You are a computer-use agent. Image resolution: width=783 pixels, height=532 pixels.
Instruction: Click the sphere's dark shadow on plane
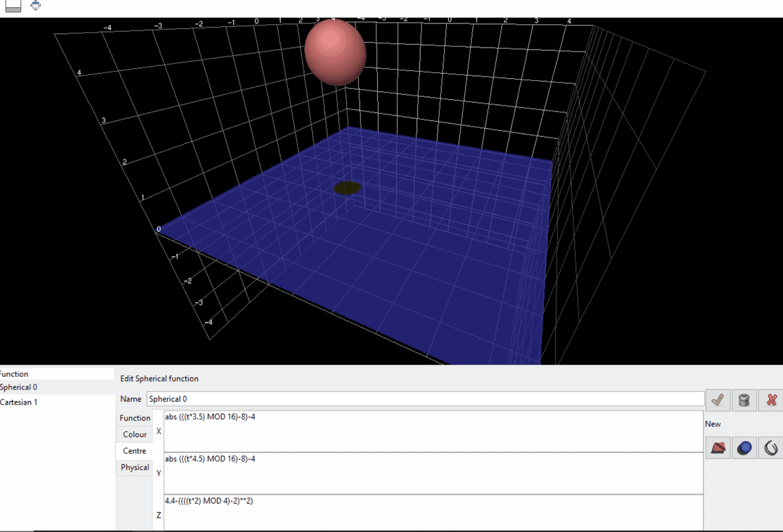347,188
